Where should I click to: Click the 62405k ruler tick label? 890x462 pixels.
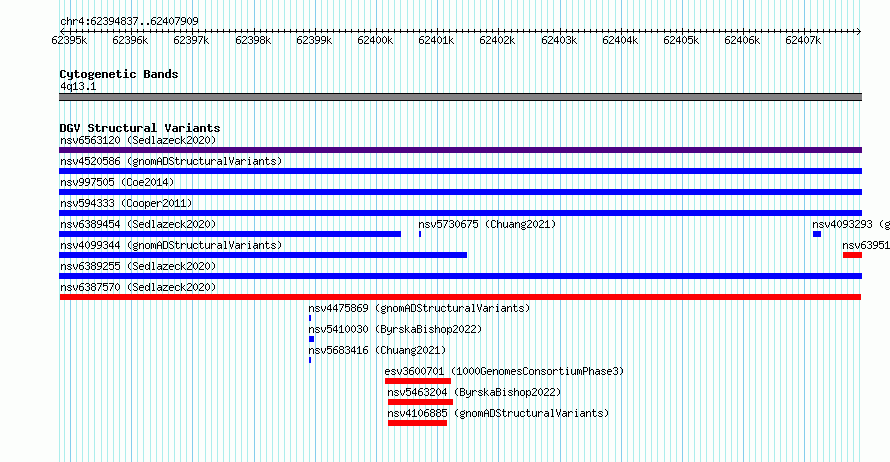681,40
